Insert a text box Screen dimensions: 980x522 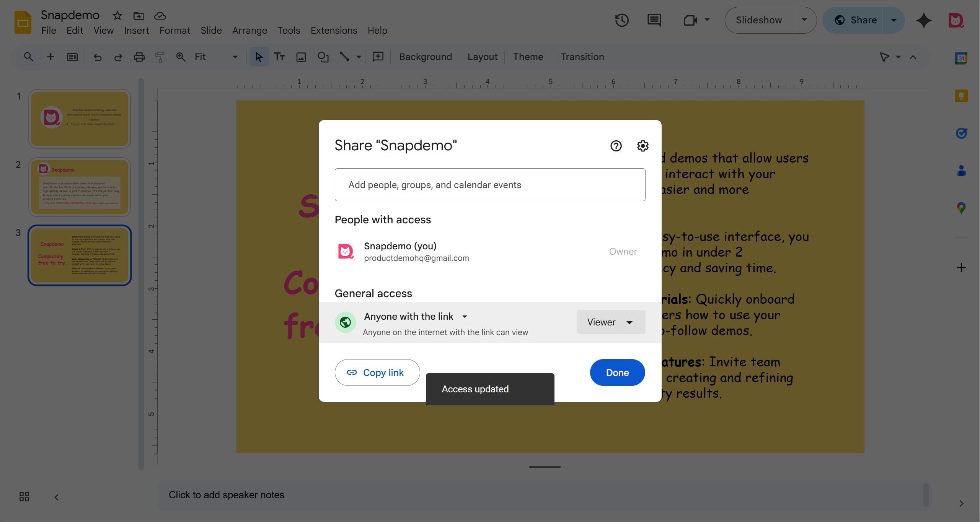point(279,57)
